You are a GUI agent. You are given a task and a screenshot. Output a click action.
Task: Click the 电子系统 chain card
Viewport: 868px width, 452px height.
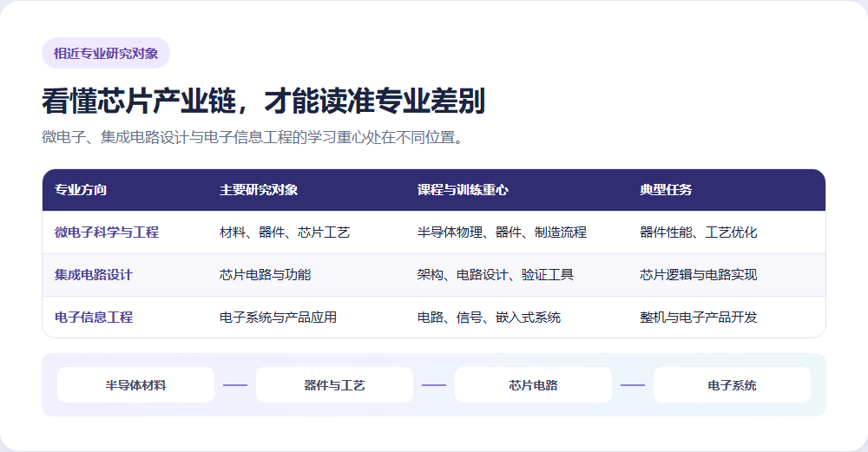(x=732, y=385)
